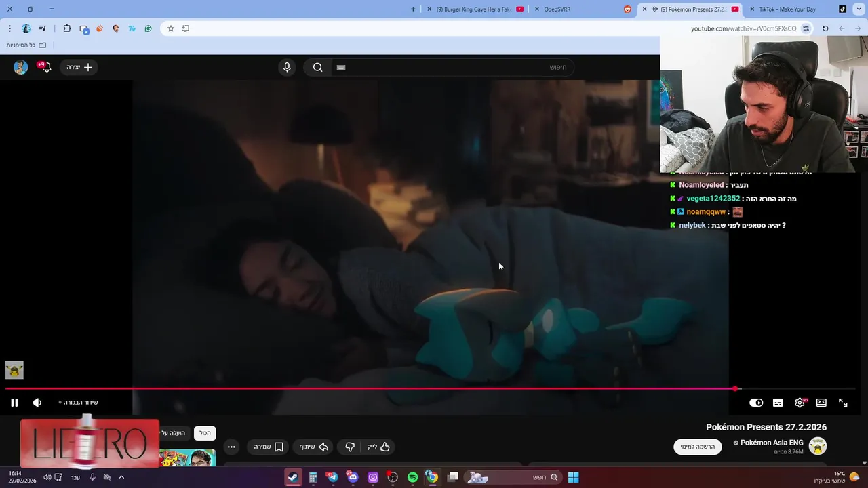
Task: Select the הכול filter chip
Action: coord(205,433)
